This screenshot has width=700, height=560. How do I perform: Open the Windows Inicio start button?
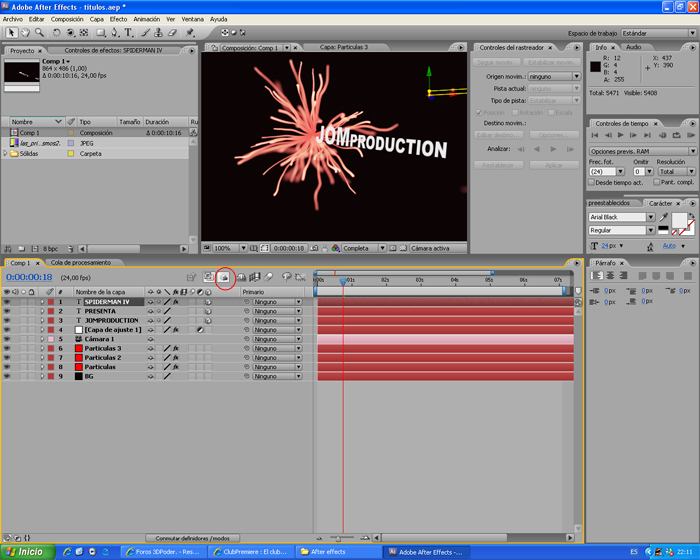coord(28,552)
